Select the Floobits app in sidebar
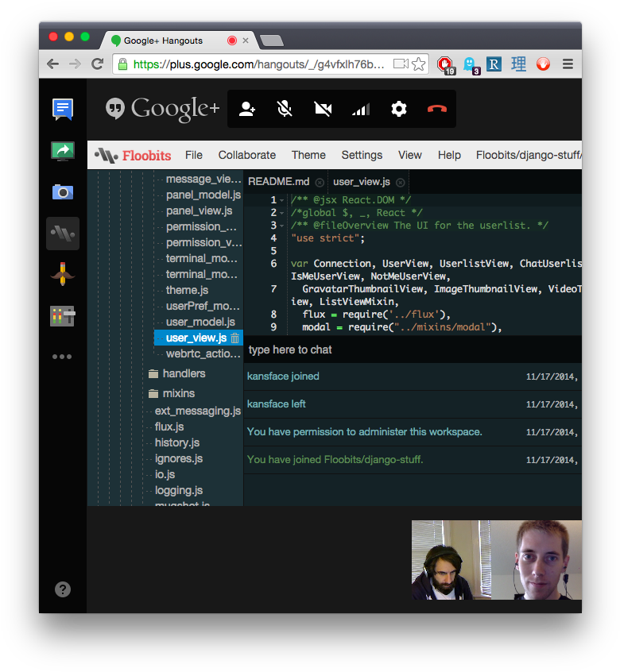 [63, 234]
